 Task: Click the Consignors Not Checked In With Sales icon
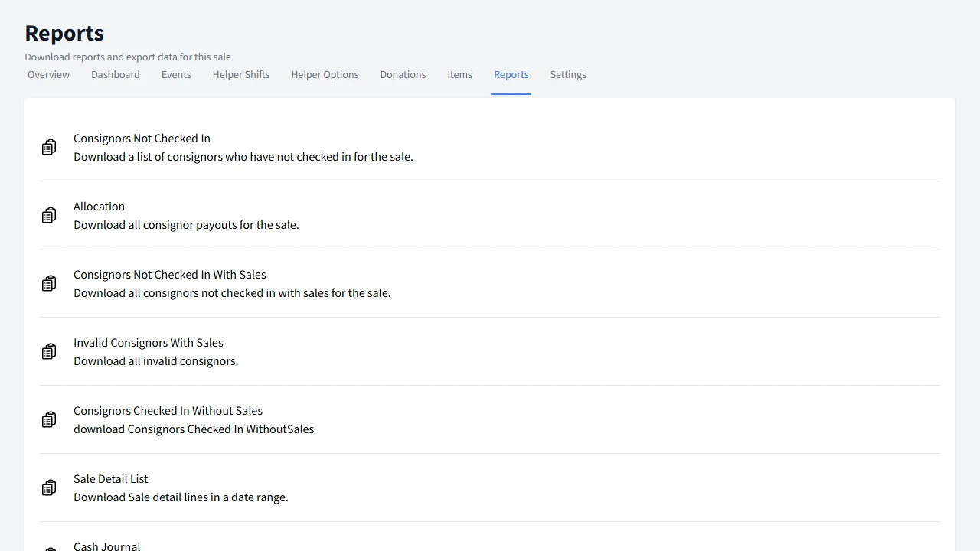pos(49,283)
